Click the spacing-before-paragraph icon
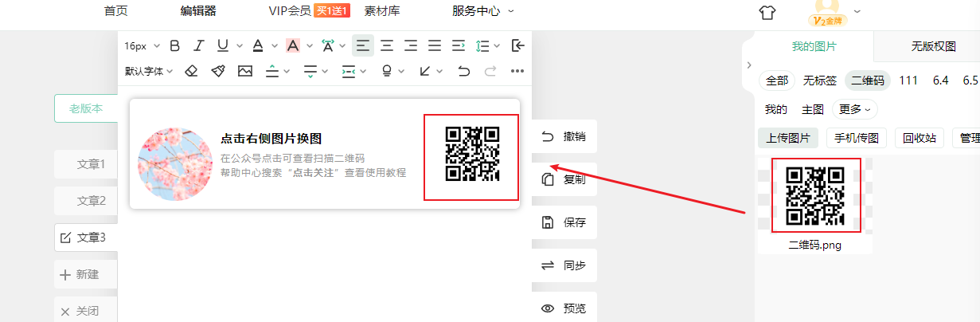 tap(272, 71)
